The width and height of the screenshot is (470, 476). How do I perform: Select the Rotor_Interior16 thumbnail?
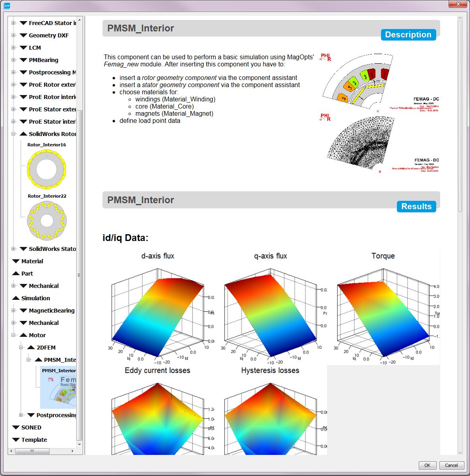tap(46, 169)
